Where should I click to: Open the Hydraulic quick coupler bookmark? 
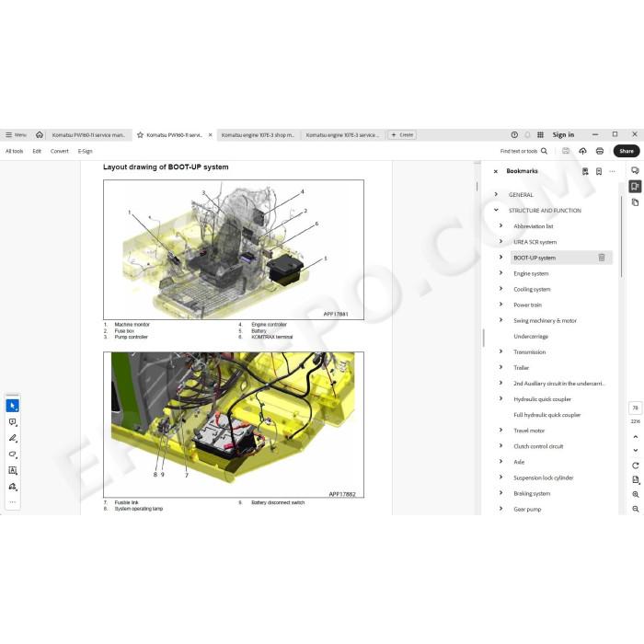pos(542,399)
